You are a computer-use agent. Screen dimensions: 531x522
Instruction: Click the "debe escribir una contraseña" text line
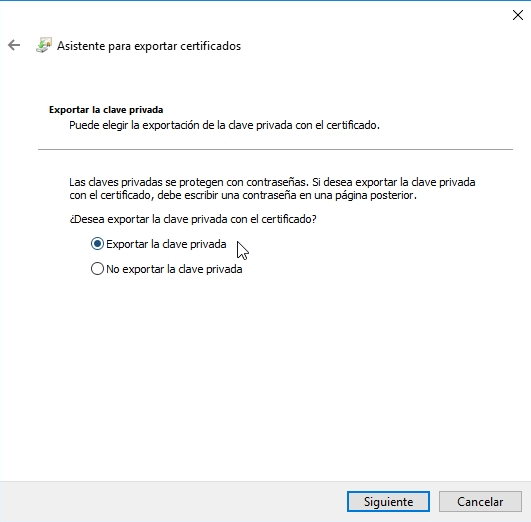click(x=243, y=195)
